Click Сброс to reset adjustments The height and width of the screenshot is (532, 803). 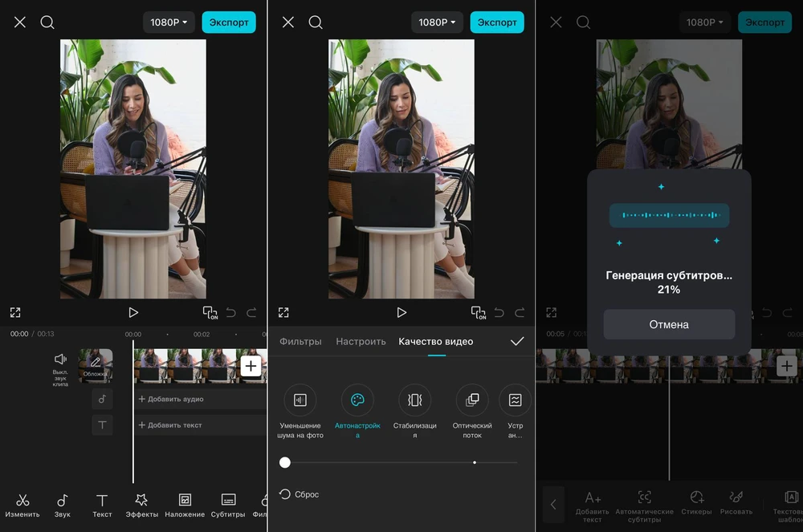point(299,494)
